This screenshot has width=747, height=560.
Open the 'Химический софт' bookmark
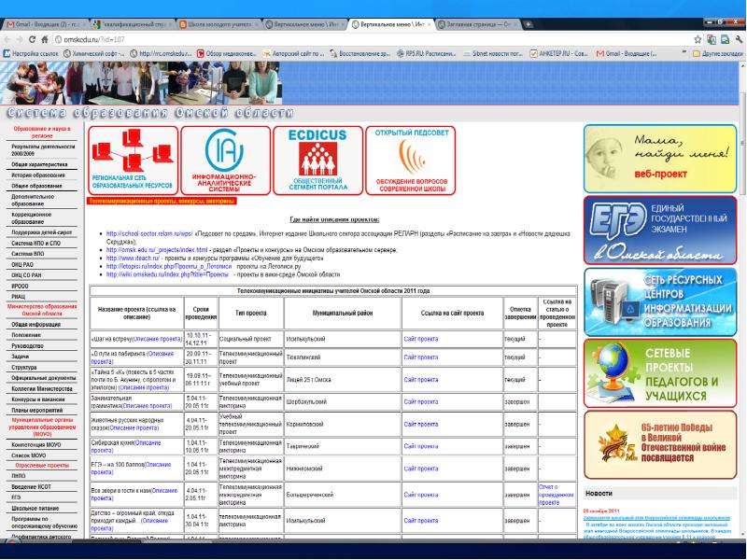pos(94,54)
